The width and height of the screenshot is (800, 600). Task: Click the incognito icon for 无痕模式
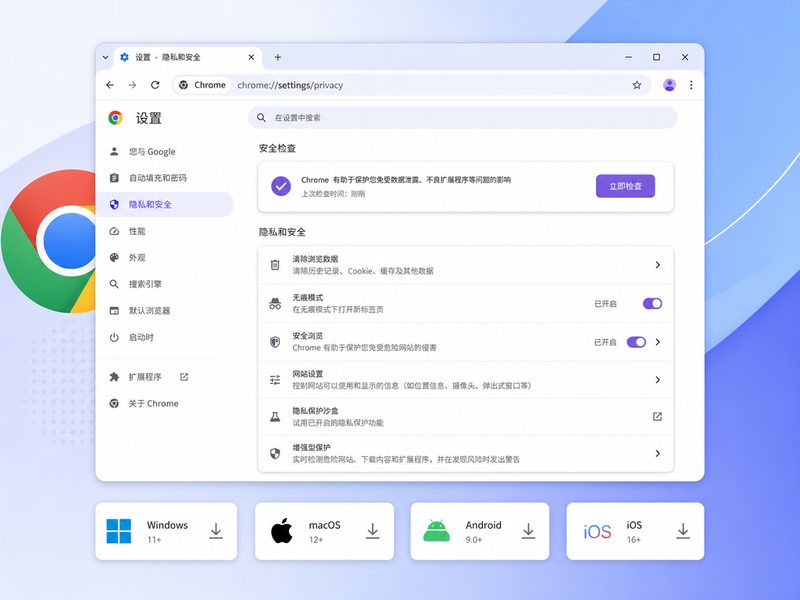click(x=275, y=304)
